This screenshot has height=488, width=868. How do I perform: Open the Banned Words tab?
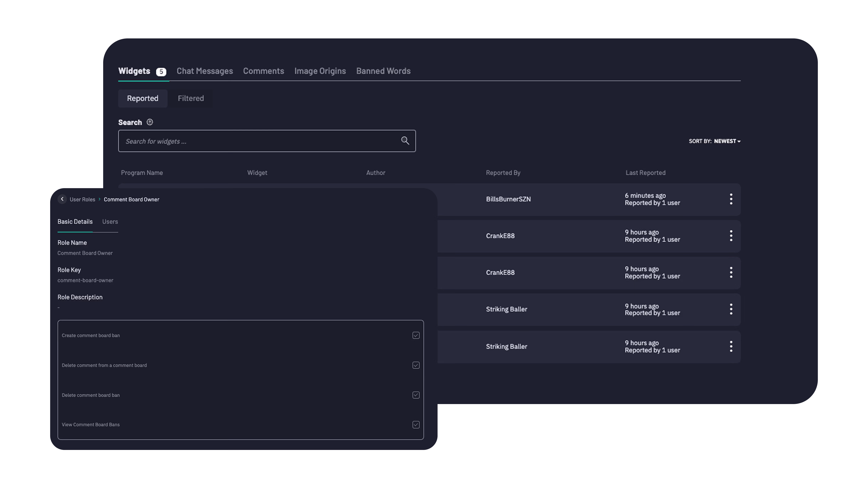383,71
